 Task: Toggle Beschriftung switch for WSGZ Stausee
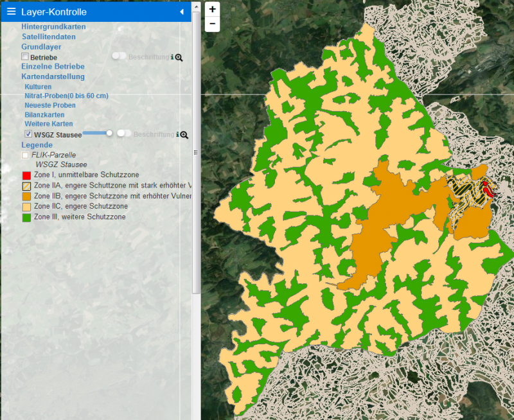coord(123,134)
